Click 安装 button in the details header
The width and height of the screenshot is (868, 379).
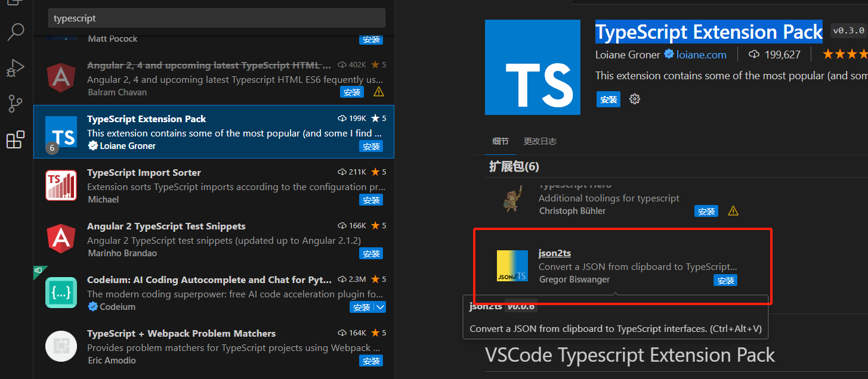click(x=608, y=100)
